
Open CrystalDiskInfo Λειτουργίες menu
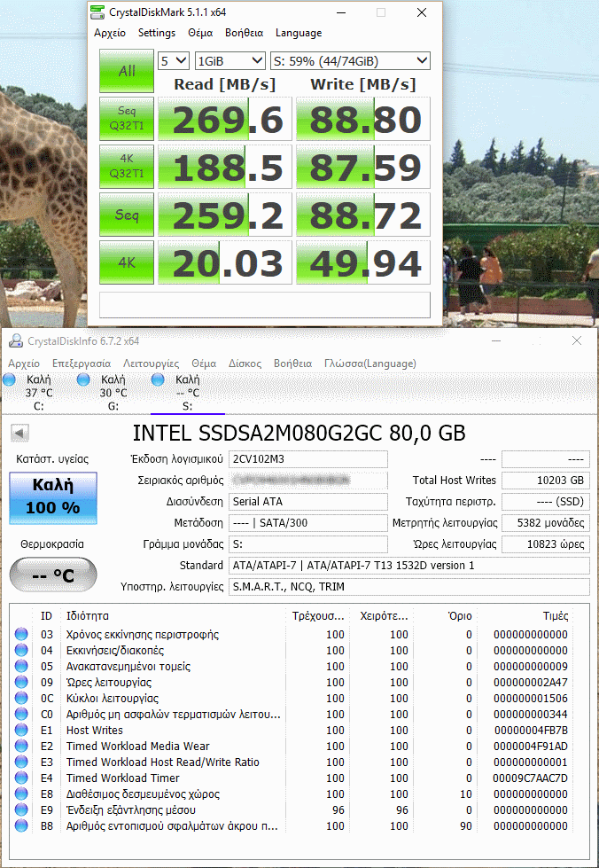(x=151, y=364)
